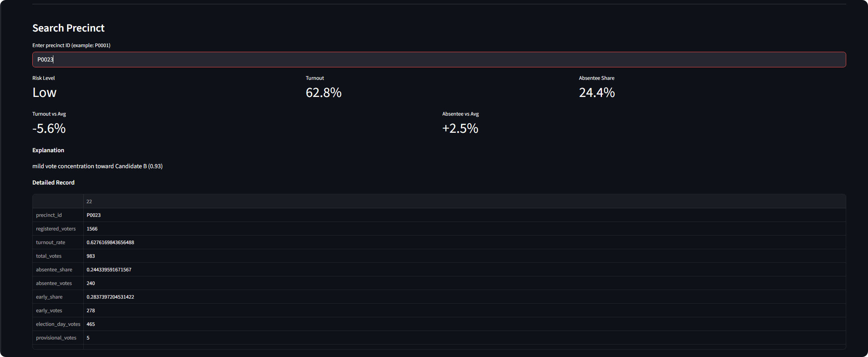Screen dimensions: 868x357
Task: Click the Turnout metric value 62.8%
Action: [323, 93]
